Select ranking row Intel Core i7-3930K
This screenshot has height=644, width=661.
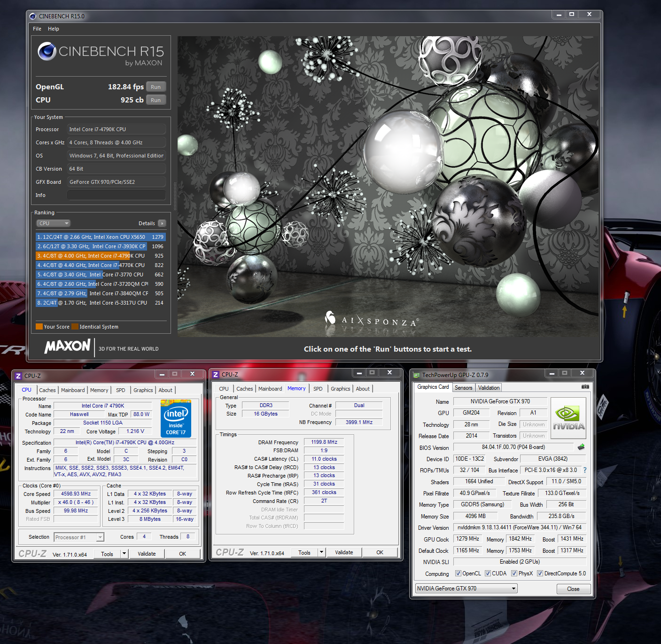(x=101, y=246)
